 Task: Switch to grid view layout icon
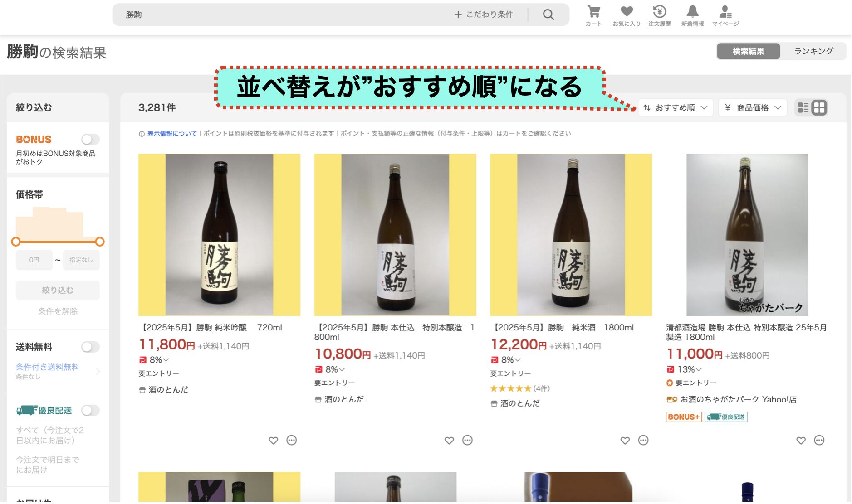(x=819, y=108)
